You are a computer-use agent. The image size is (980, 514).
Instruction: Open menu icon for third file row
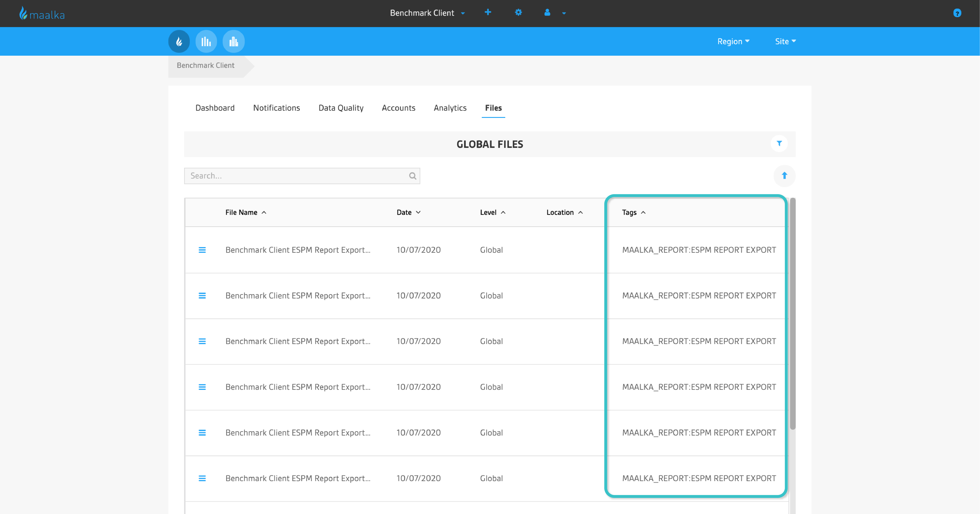[x=202, y=341]
